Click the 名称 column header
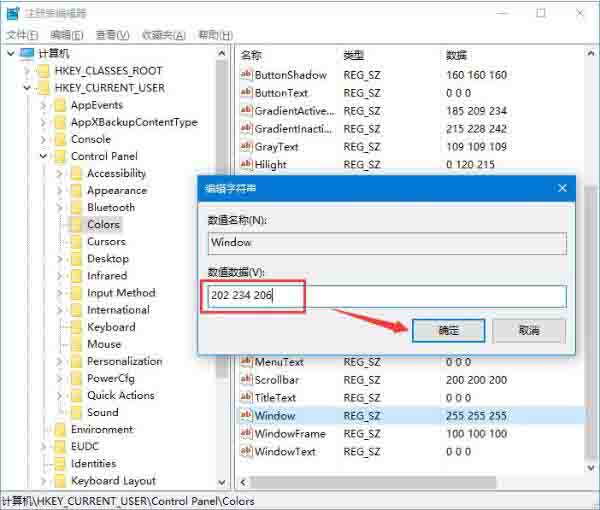The height and width of the screenshot is (510, 600). click(252, 54)
